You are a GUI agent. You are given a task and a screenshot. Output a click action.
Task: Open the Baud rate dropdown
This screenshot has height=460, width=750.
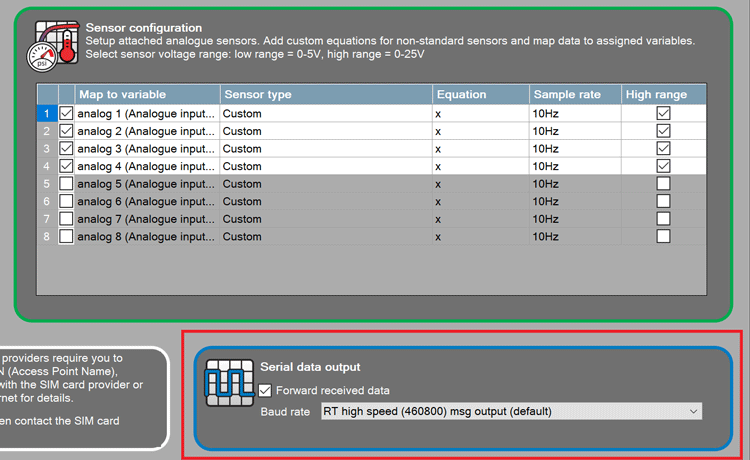(510, 411)
